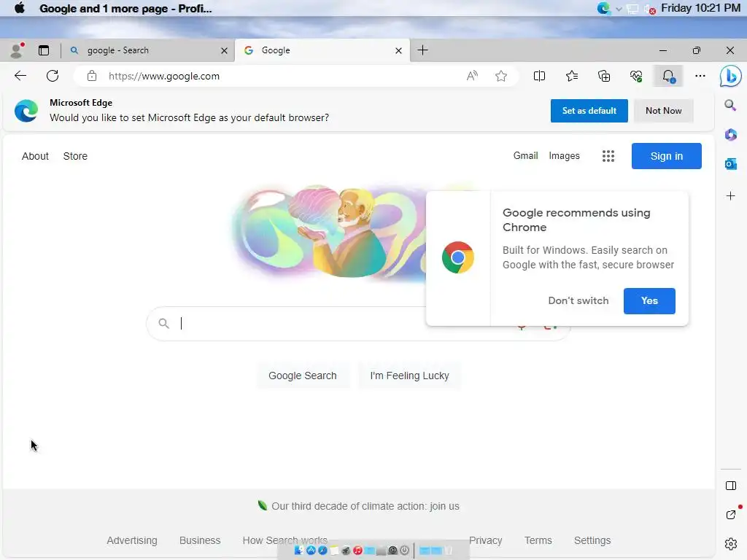Open the Settings and more ellipsis menu
Screen dimensions: 747x560
[700, 76]
